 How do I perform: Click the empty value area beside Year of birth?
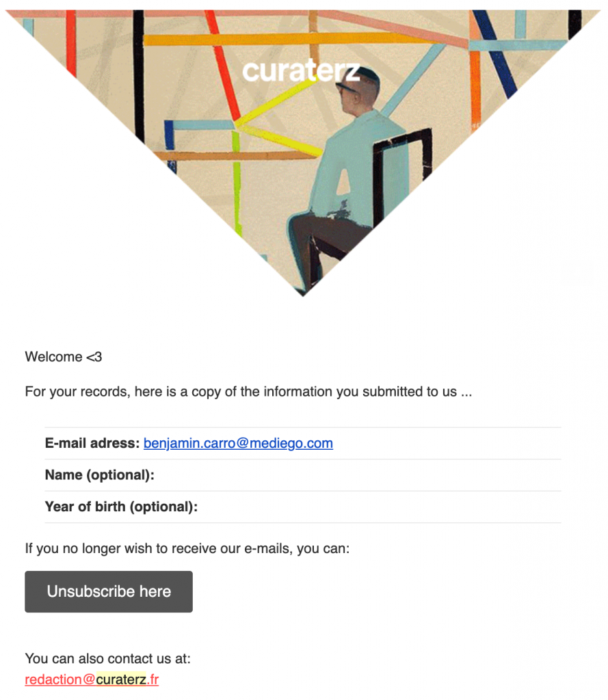pos(376,507)
